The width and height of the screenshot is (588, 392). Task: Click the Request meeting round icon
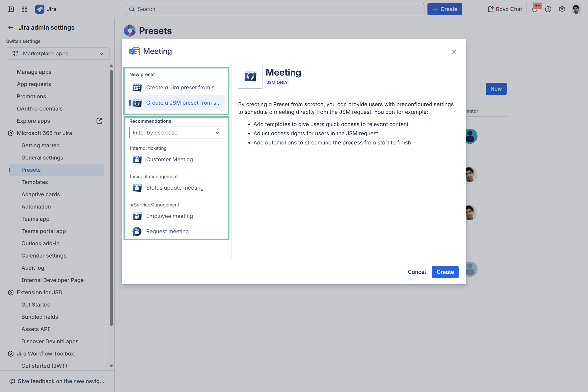coord(137,231)
